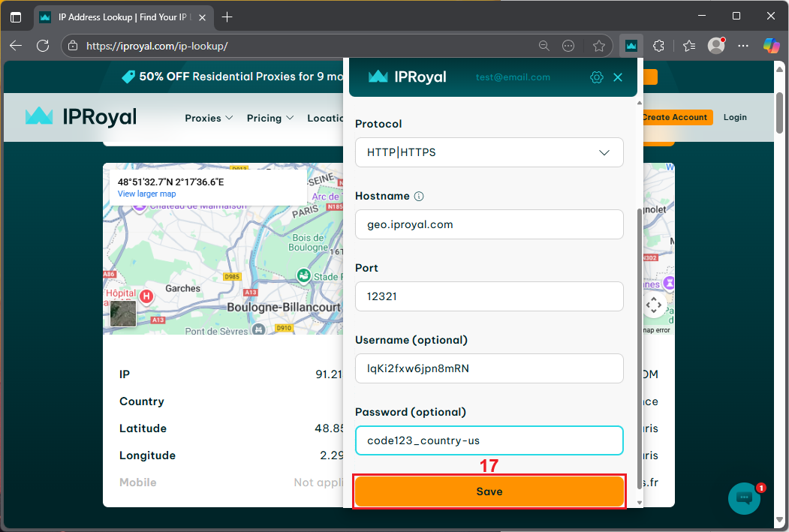This screenshot has height=532, width=789.
Task: Expand the Proxies menu
Action: point(209,118)
